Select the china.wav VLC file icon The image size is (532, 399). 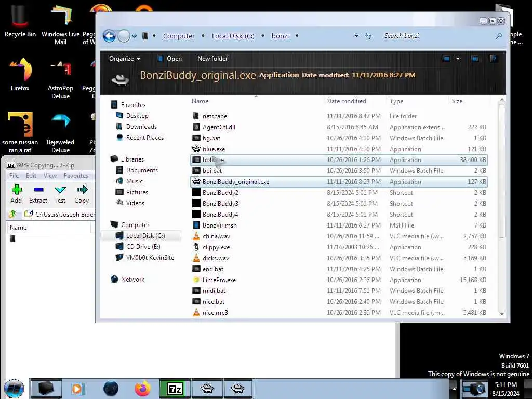[196, 236]
